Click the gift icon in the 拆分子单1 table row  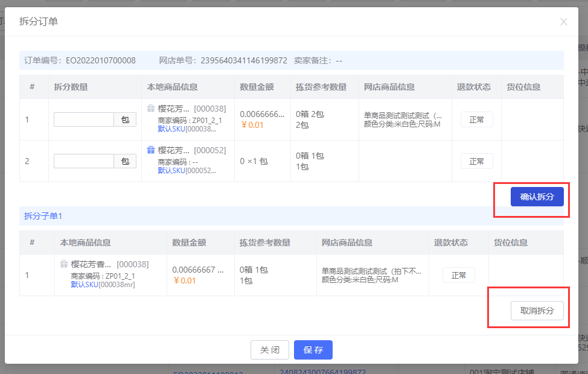64,264
